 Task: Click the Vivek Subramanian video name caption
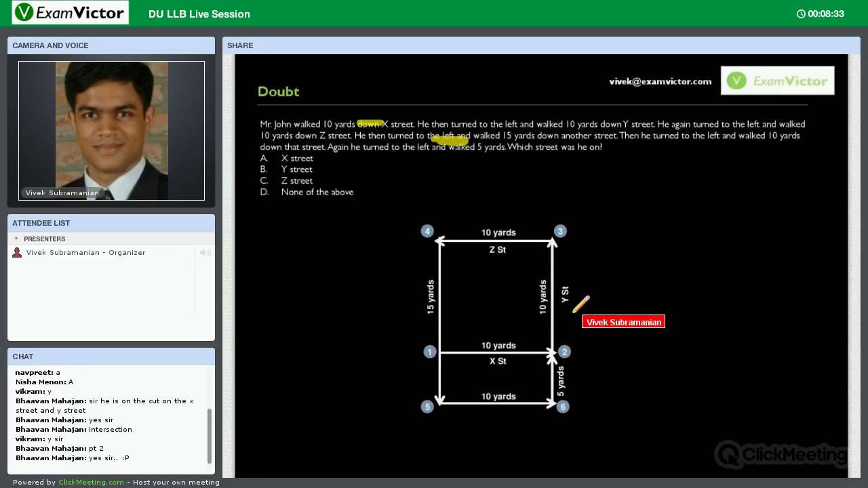pos(62,193)
